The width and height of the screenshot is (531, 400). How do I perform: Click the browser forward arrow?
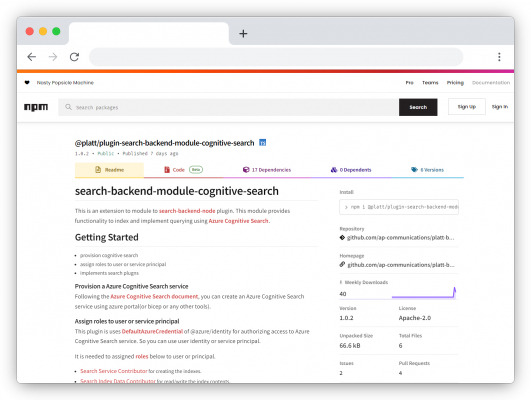(53, 57)
